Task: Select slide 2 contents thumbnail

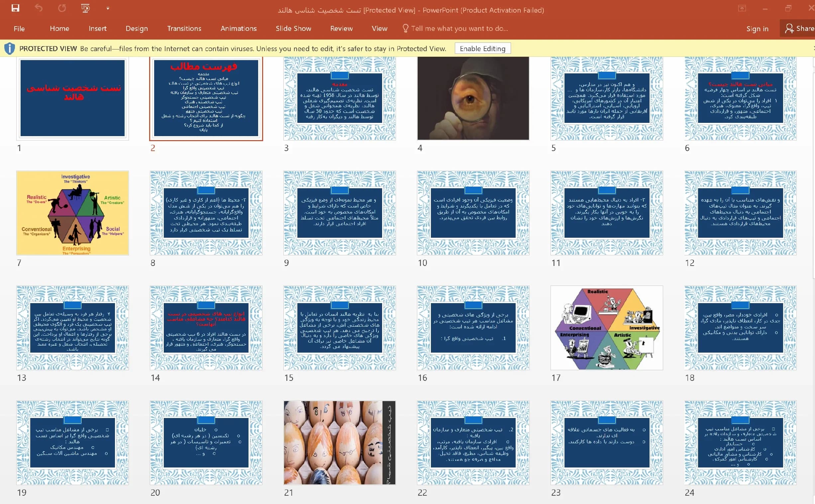Action: coord(206,98)
